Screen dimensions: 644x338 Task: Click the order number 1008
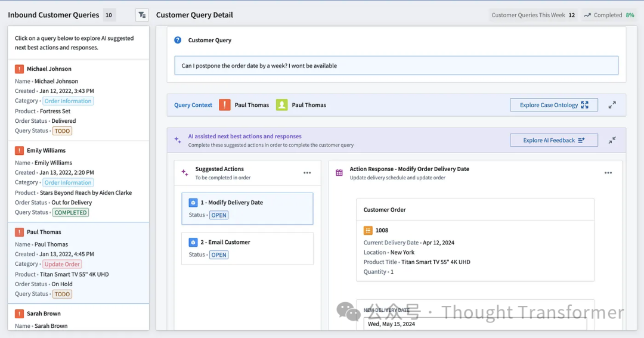tap(382, 230)
